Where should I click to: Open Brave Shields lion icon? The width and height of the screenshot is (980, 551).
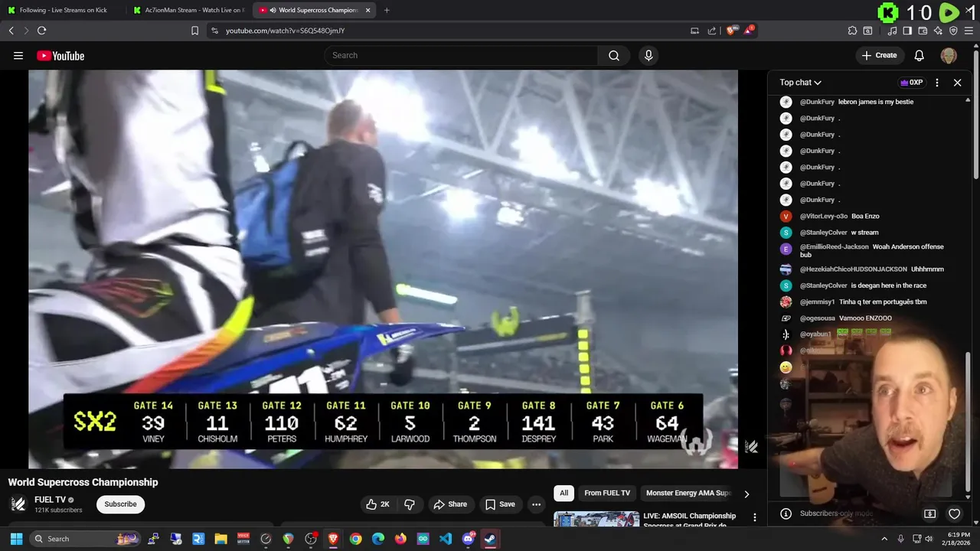(731, 31)
